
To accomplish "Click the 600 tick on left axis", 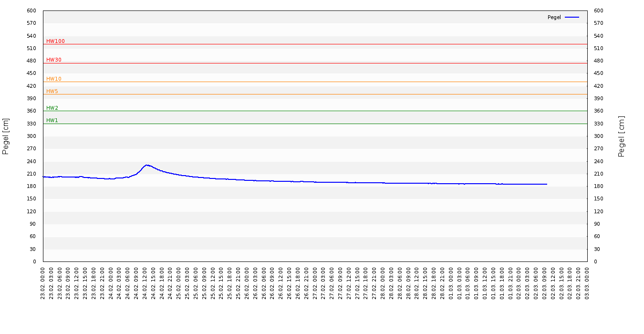I will (x=31, y=10).
